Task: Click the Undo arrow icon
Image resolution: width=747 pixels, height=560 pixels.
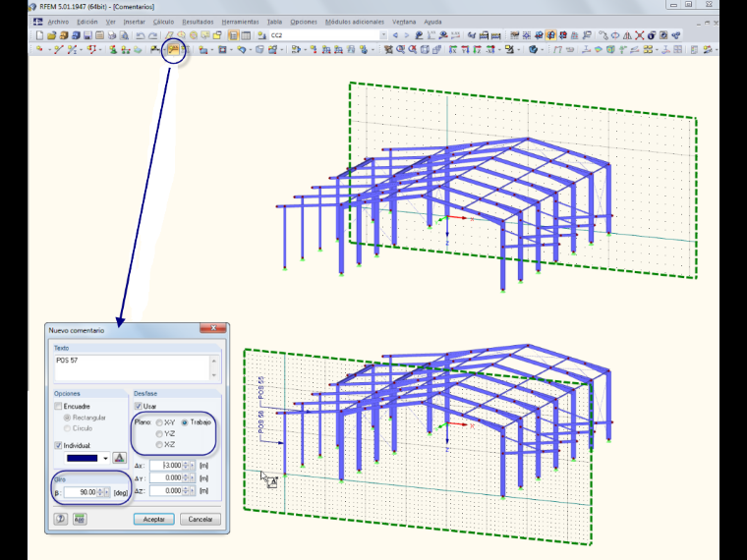Action: click(141, 35)
